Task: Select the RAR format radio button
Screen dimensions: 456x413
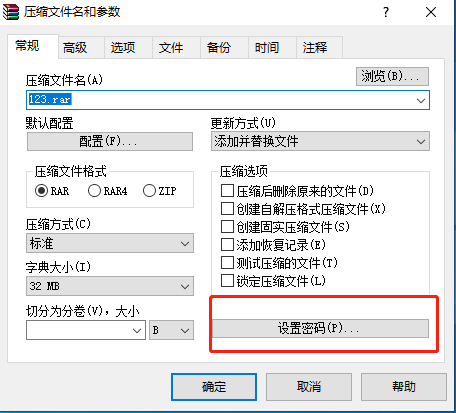Action: coord(41,191)
